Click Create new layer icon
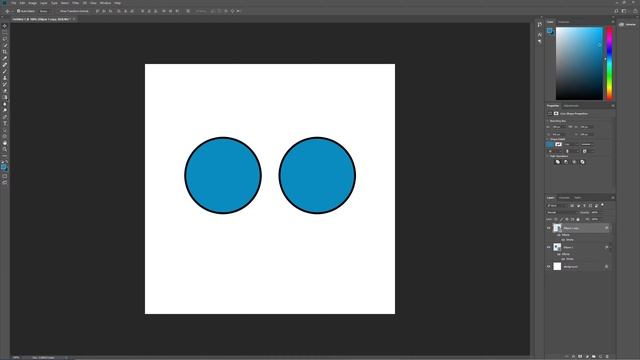 (600, 356)
